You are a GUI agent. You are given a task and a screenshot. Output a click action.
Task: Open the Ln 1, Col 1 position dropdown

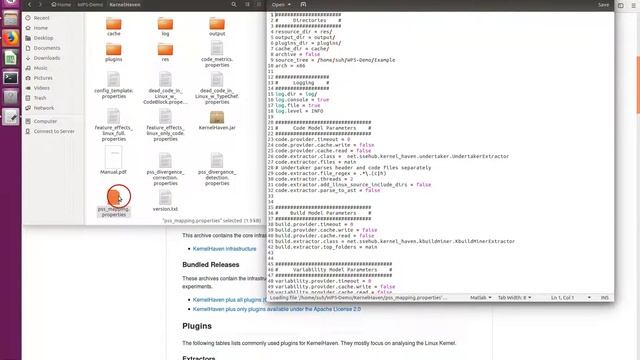[x=571, y=298]
